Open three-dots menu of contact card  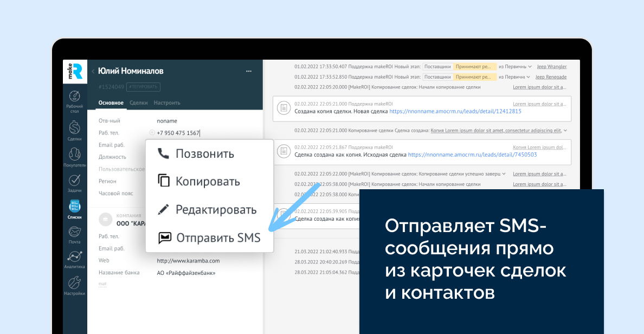[248, 71]
